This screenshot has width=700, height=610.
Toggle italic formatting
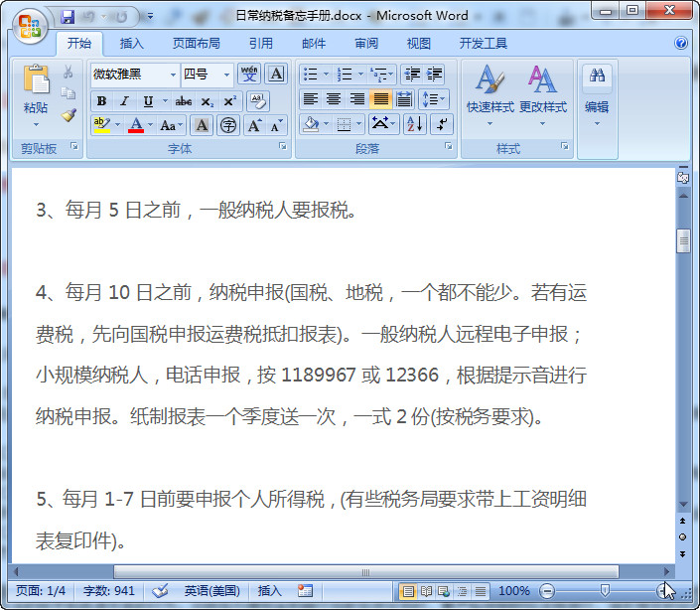124,101
